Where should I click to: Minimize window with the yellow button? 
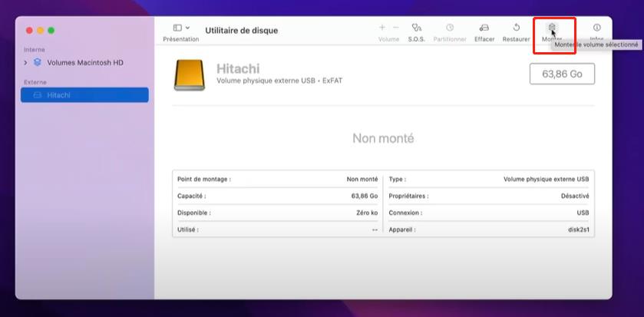tap(40, 31)
